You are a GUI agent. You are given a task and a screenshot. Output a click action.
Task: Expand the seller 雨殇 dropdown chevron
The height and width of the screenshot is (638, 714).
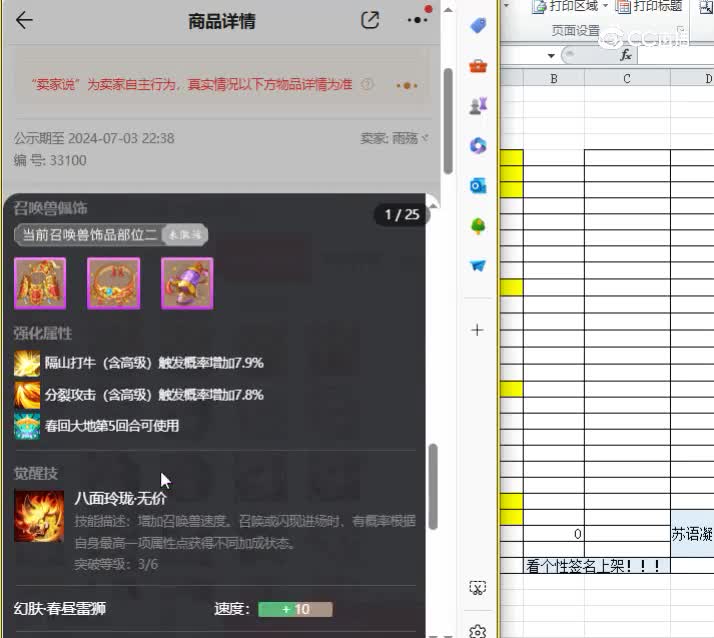click(425, 138)
